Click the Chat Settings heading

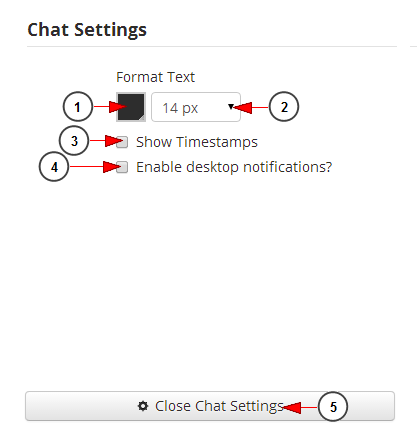87,30
